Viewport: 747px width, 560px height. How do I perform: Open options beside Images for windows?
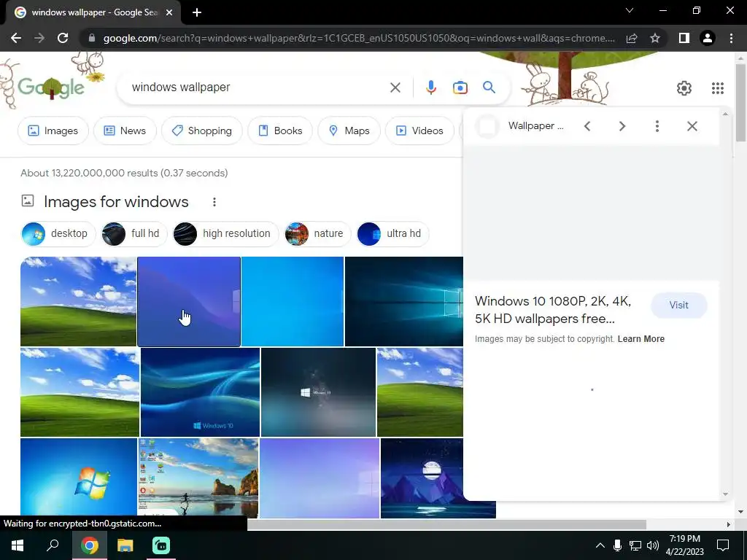click(x=214, y=202)
